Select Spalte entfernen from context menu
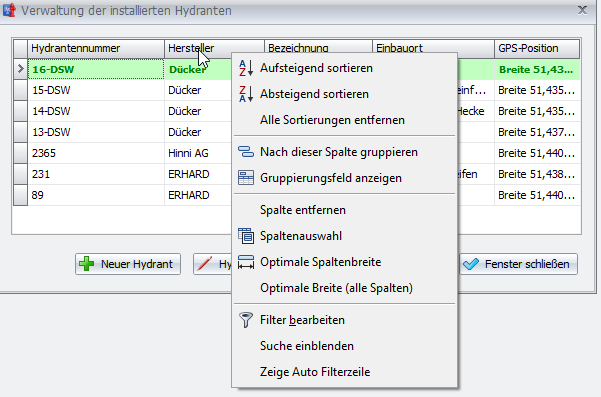The image size is (601, 397). tap(303, 210)
